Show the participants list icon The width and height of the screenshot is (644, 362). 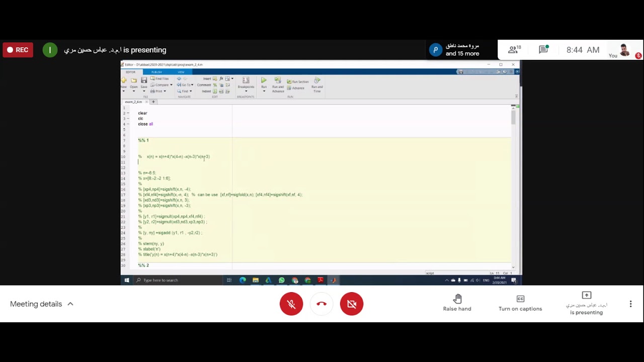click(x=514, y=50)
